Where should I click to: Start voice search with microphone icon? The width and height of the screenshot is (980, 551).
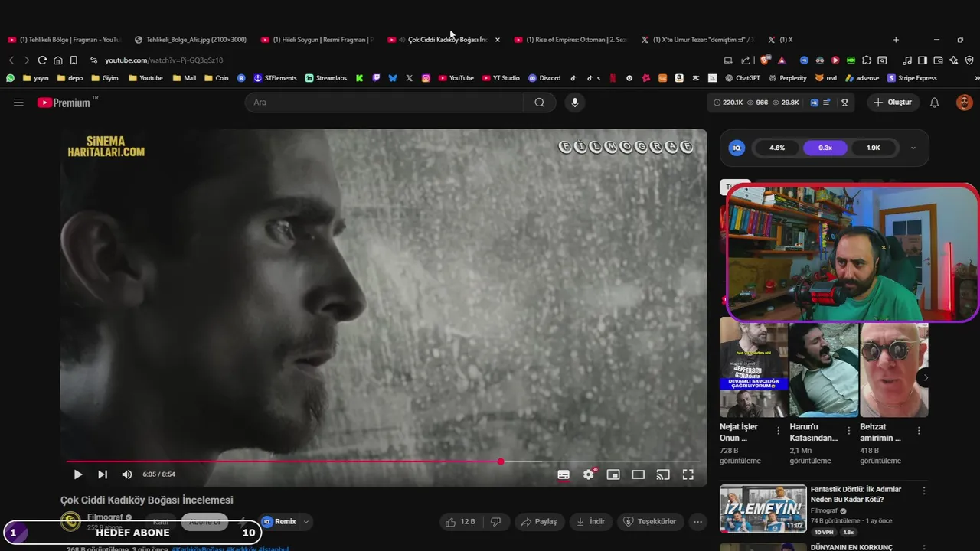pos(575,103)
